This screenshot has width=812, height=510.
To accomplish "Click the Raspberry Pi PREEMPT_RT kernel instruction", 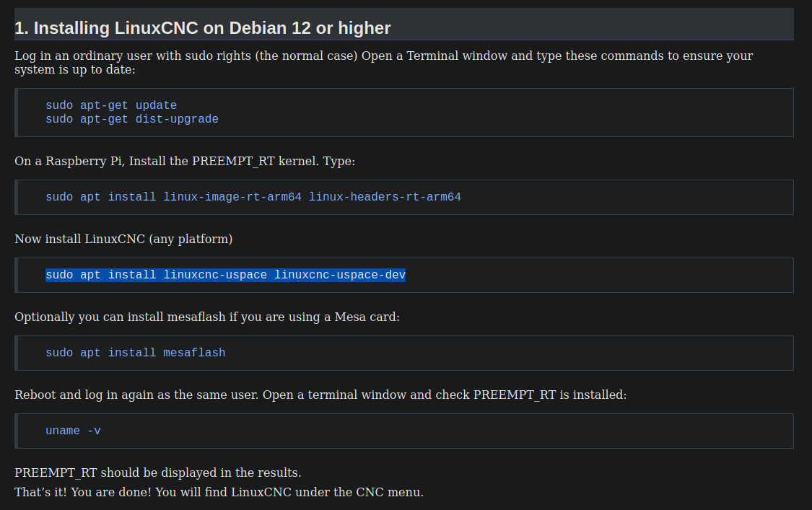I will [x=185, y=162].
